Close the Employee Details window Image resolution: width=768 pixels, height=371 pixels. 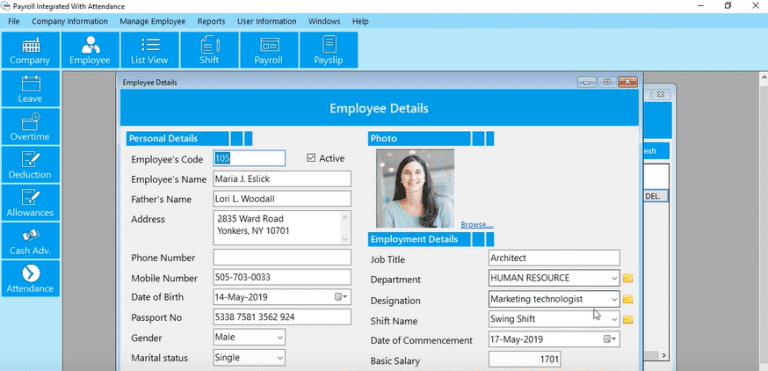627,82
